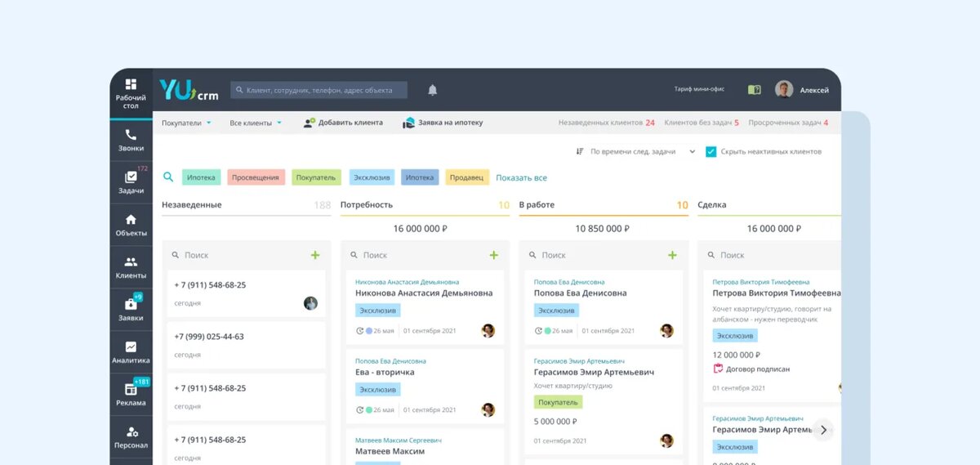The height and width of the screenshot is (465, 980).
Task: Click Алексей's user avatar
Action: pyautogui.click(x=784, y=90)
